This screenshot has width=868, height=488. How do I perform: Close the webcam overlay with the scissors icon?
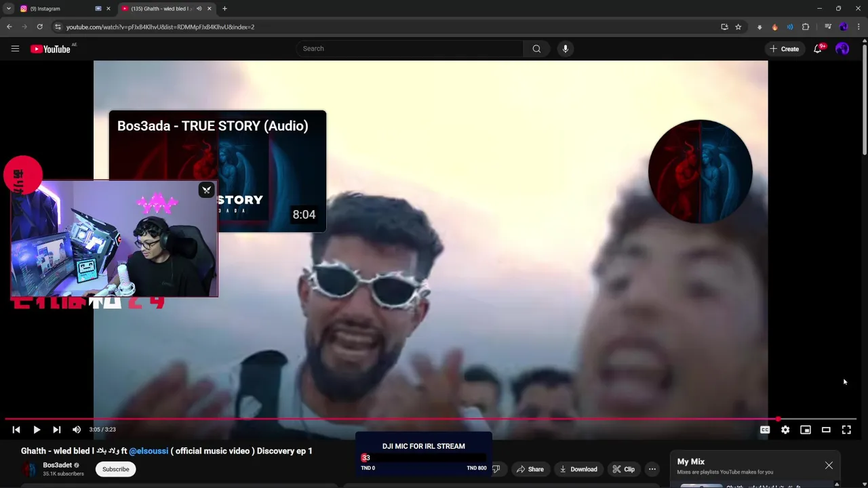207,190
